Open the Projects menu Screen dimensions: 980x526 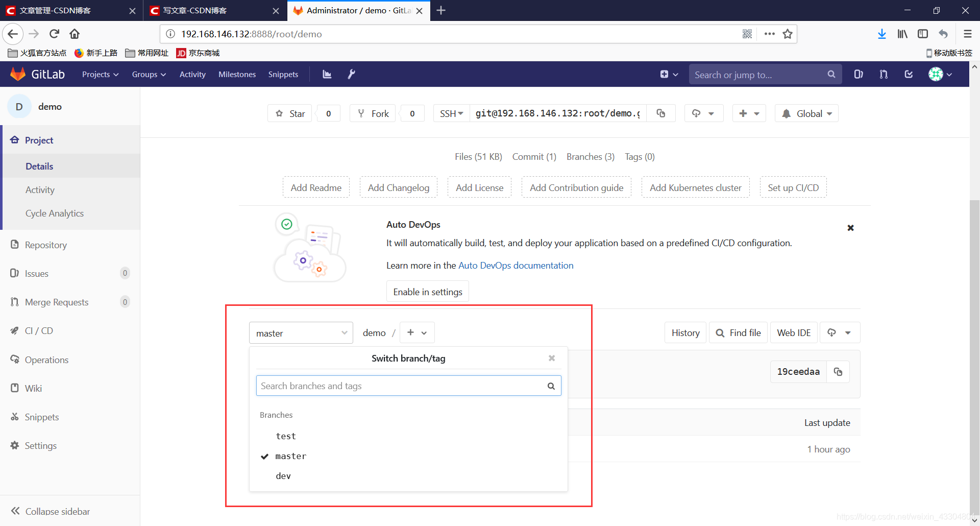click(100, 75)
